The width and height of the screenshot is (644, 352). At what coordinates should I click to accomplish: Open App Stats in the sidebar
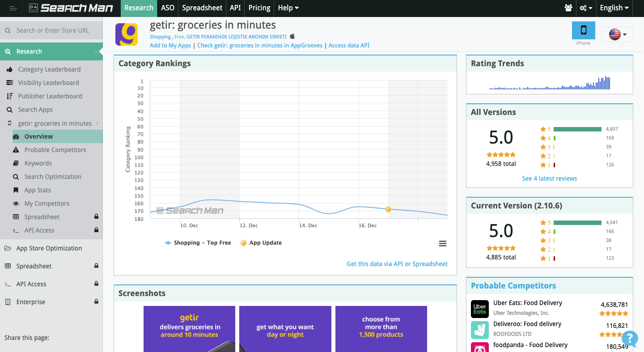pos(38,190)
